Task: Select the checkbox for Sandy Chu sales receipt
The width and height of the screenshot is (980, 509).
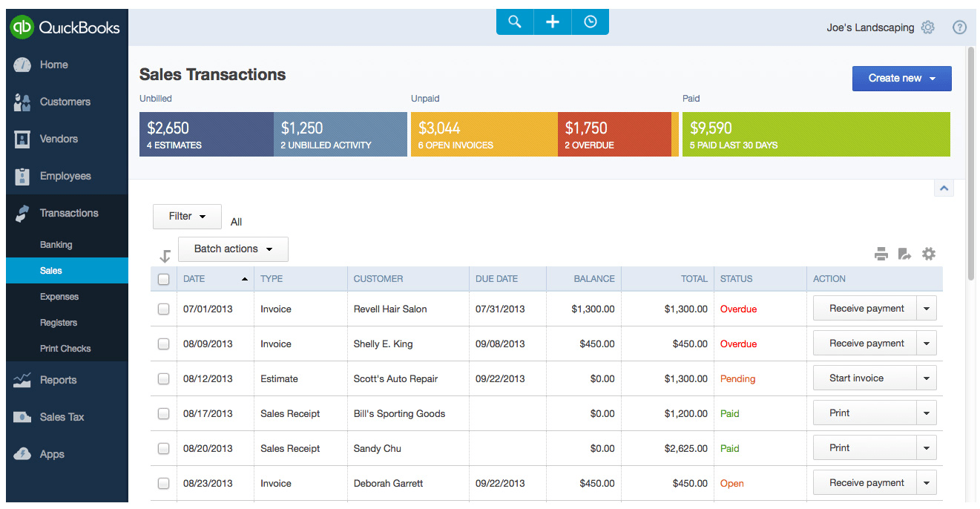Action: pyautogui.click(x=164, y=449)
